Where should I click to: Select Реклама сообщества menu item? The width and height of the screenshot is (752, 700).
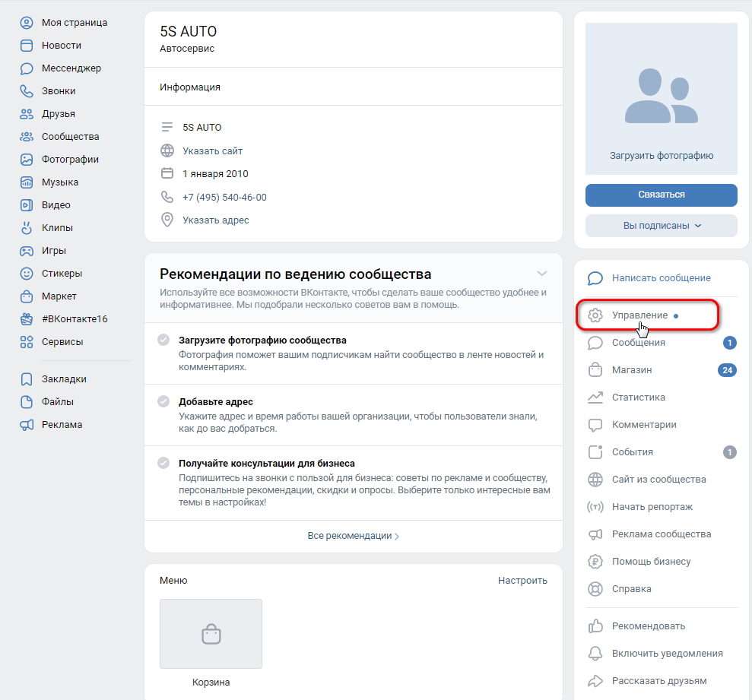pos(662,534)
